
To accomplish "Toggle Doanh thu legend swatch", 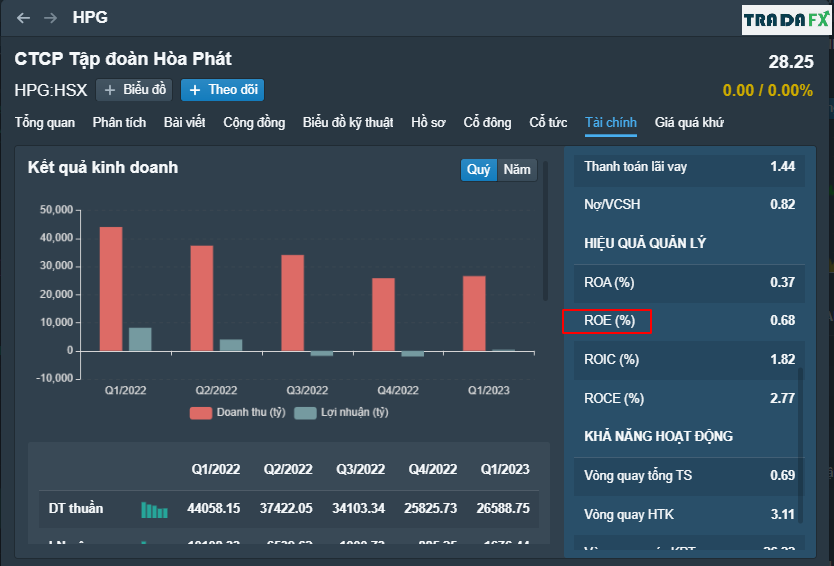I will [201, 413].
